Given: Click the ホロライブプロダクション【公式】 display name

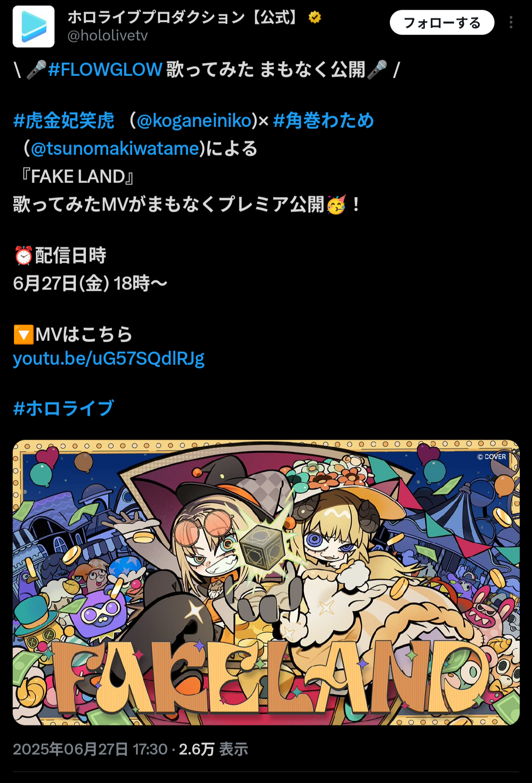Looking at the screenshot, I should click(x=183, y=17).
